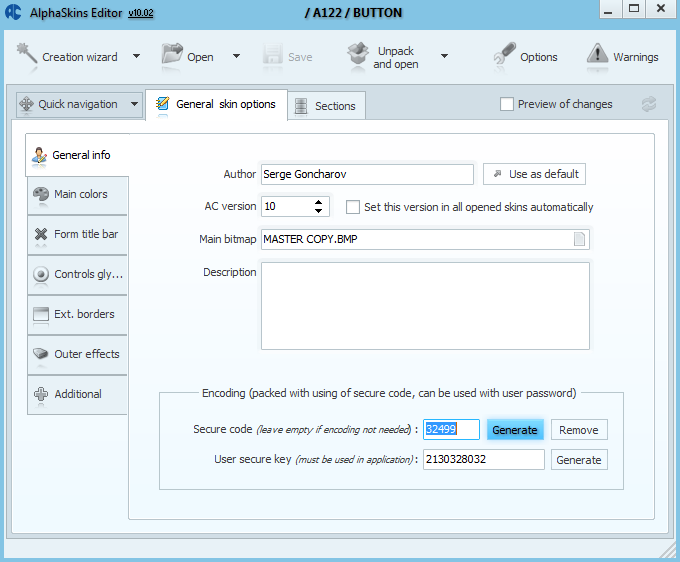Click the Additional plus icon
The height and width of the screenshot is (562, 680).
41,394
